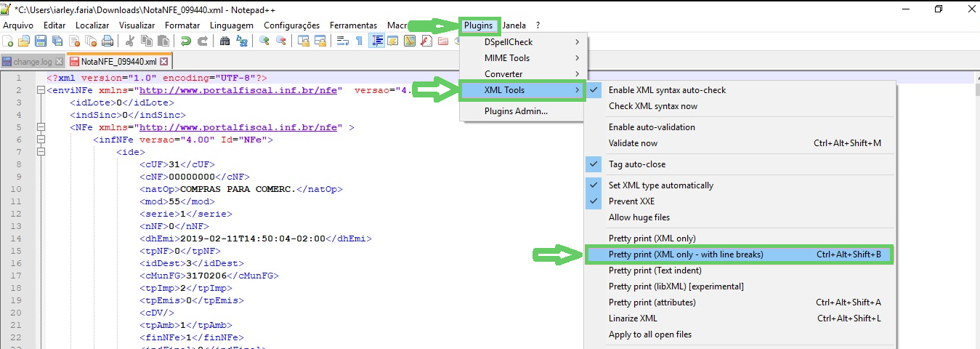Click the Paste toolbar icon
Viewport: 980px width, 349px height.
click(x=163, y=41)
